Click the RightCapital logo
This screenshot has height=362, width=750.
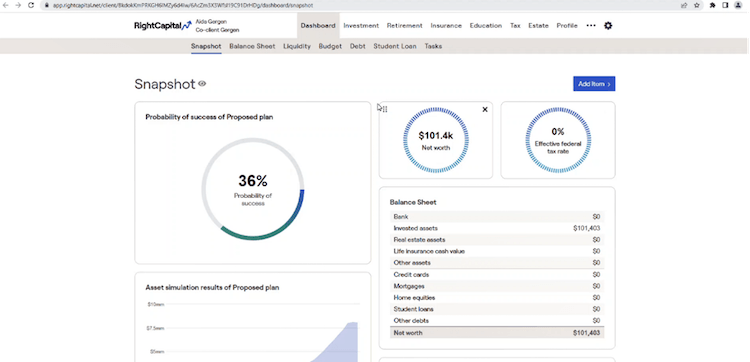(163, 26)
